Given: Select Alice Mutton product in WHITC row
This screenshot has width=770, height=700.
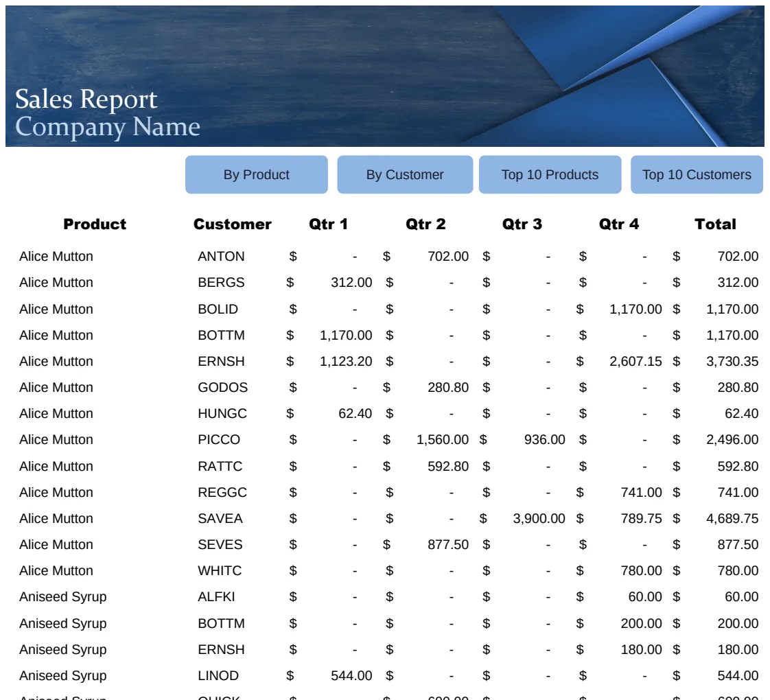Looking at the screenshot, I should [x=56, y=570].
